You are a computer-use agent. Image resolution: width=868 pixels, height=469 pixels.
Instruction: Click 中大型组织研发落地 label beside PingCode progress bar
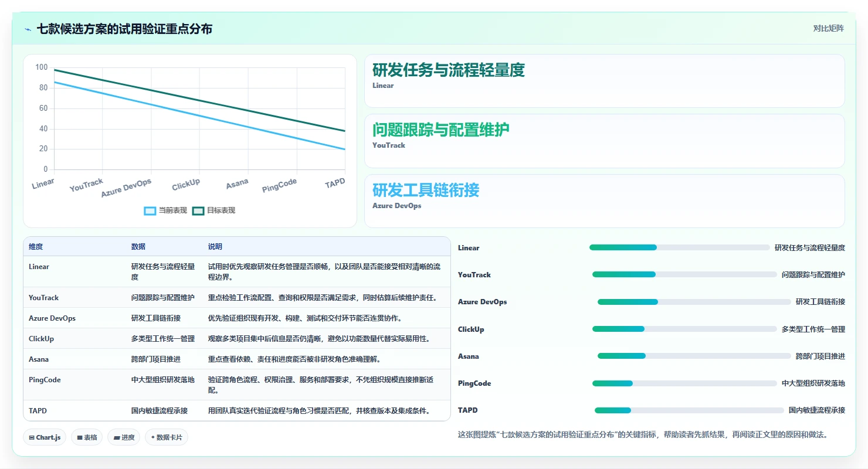click(813, 383)
